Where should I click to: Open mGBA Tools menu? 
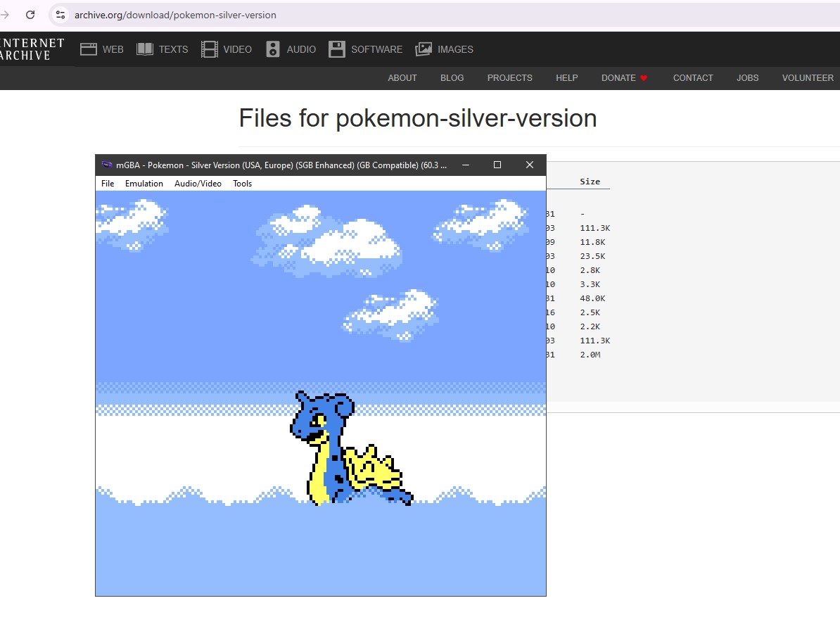(242, 184)
